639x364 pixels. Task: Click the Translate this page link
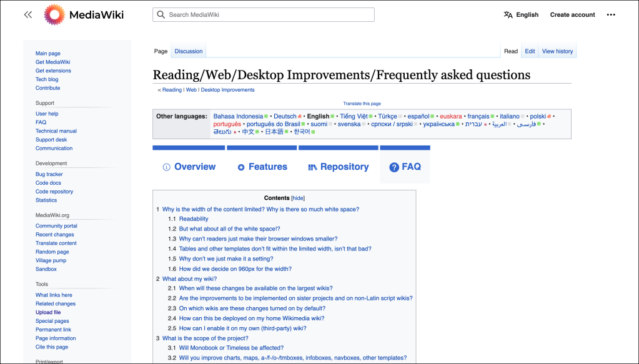(x=362, y=104)
